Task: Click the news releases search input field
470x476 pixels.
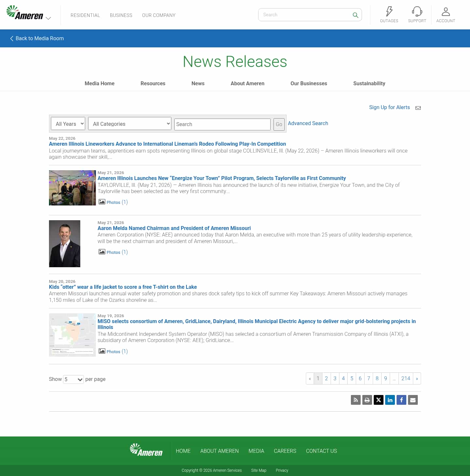Action: click(222, 124)
